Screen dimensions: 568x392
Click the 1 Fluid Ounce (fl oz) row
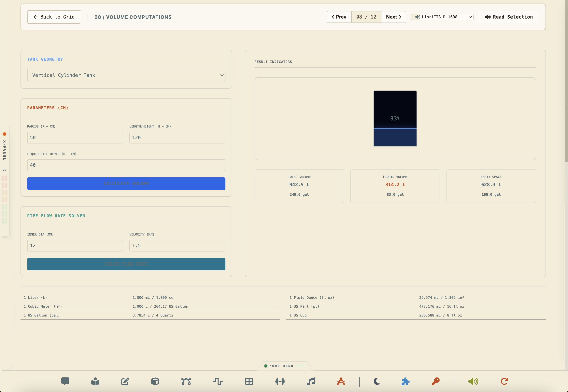416,298
